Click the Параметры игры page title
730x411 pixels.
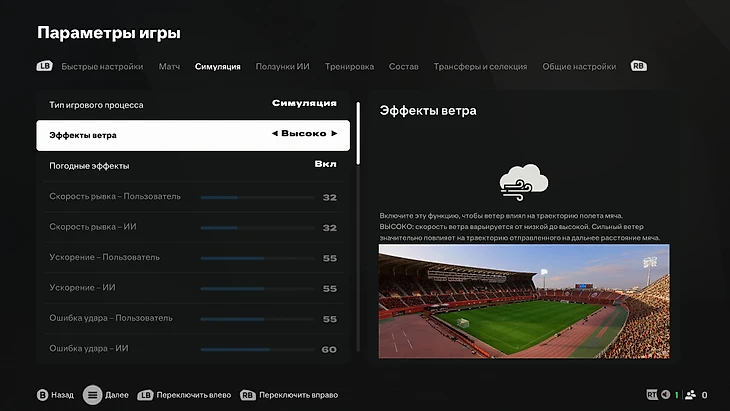(109, 33)
